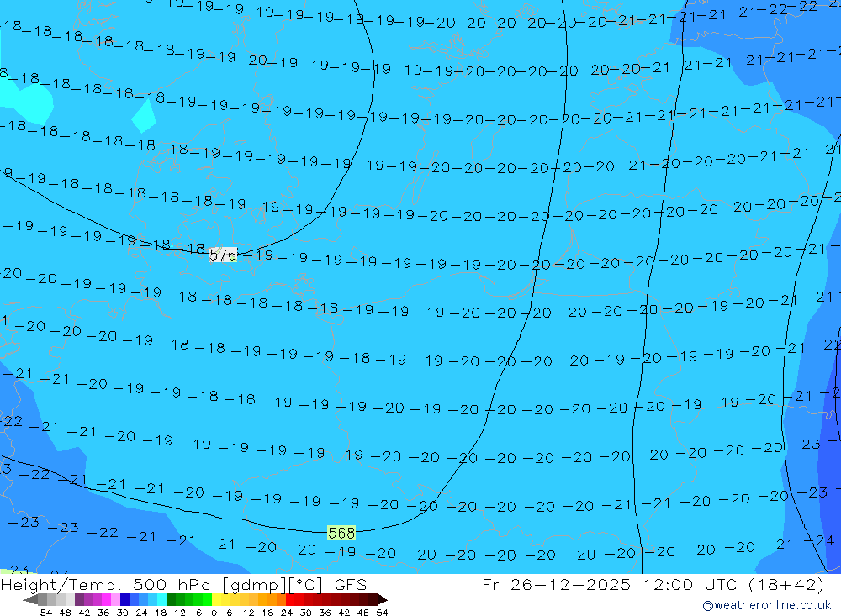Click the 0 legend scale label

pos(214,613)
